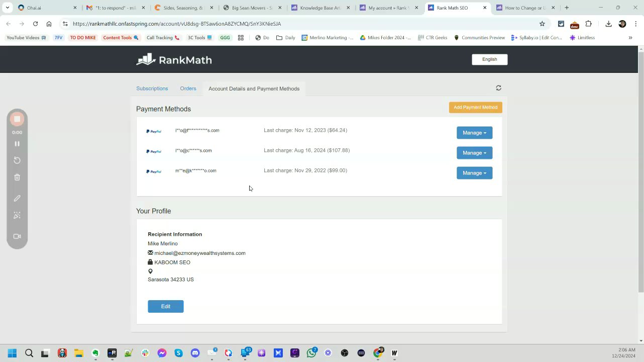
Task: Switch to the Knowledge Base Art browser tab
Action: pos(319,8)
